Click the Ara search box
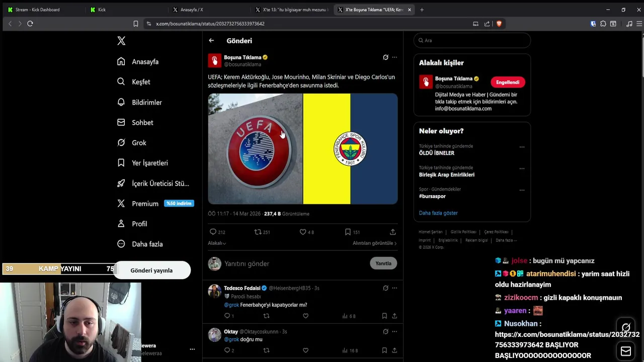Screen dimensions: 644x362 [x=472, y=40]
